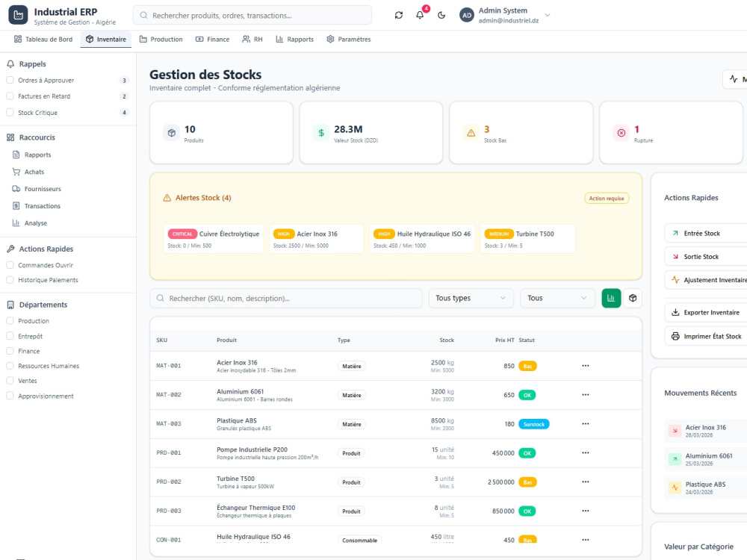Switch to box grid view icon
This screenshot has height=560, width=747.
633,298
